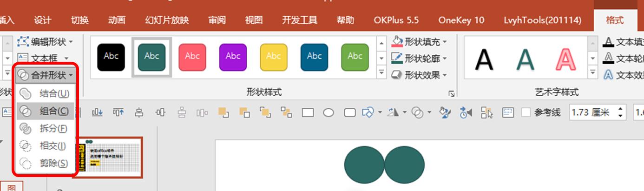Apply the pink-red Abc shape style
Image resolution: width=644 pixels, height=191 pixels.
[192, 57]
